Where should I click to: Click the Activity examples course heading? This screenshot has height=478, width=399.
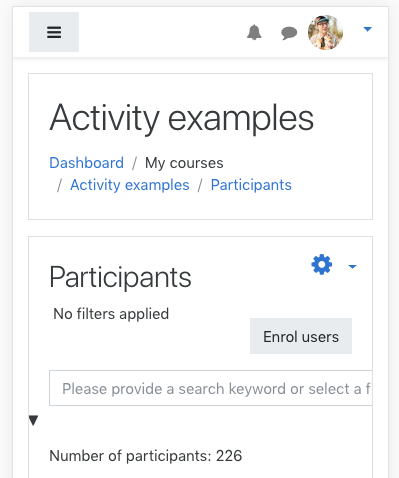click(182, 118)
